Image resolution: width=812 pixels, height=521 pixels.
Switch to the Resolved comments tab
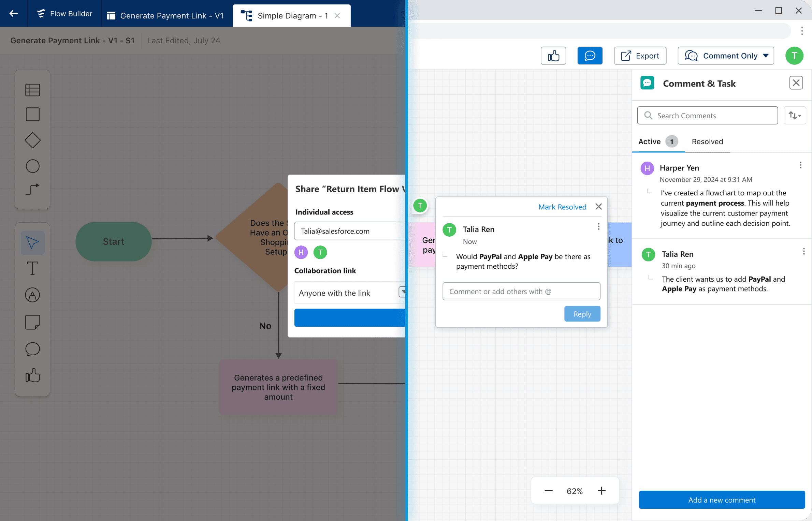click(x=707, y=142)
